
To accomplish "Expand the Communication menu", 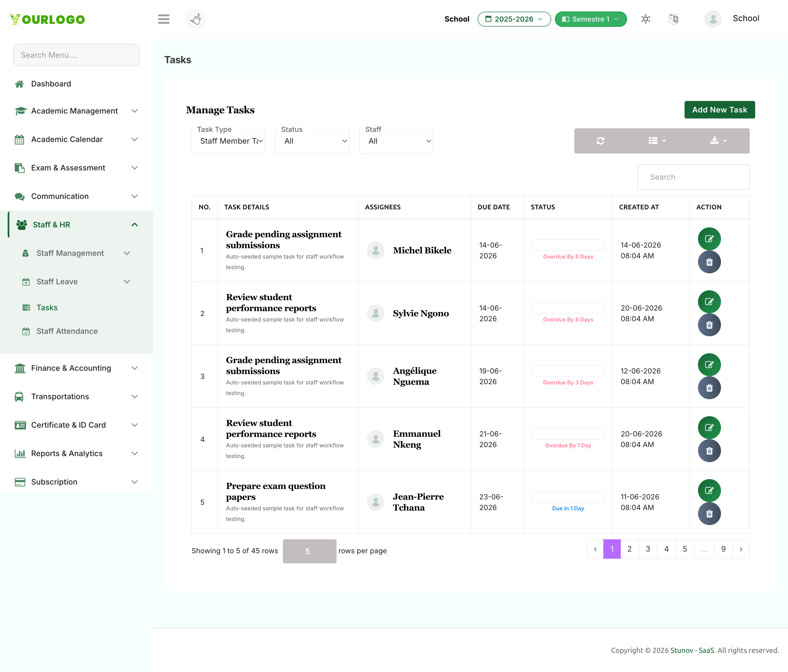I will (76, 196).
